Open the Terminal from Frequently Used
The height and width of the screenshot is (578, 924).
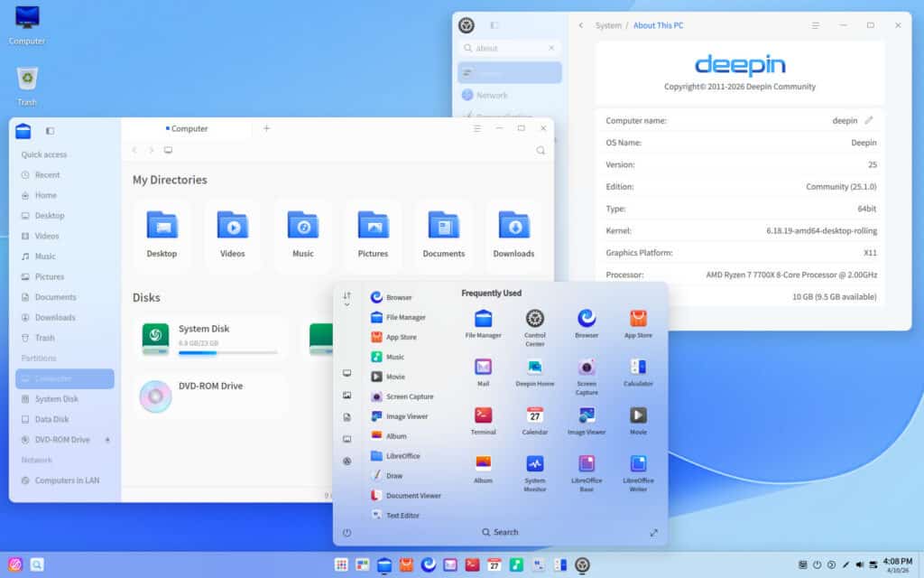pos(483,418)
